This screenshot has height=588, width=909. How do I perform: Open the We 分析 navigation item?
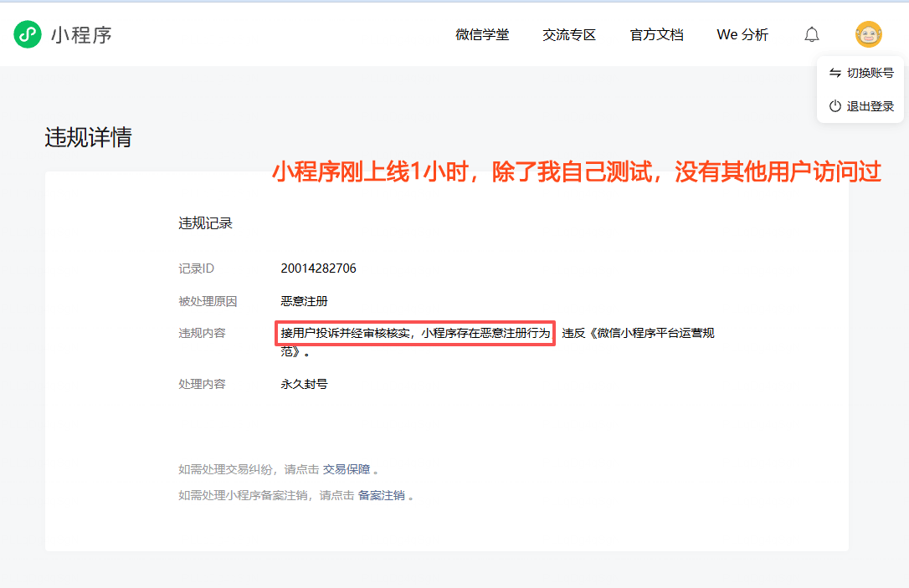pyautogui.click(x=742, y=35)
